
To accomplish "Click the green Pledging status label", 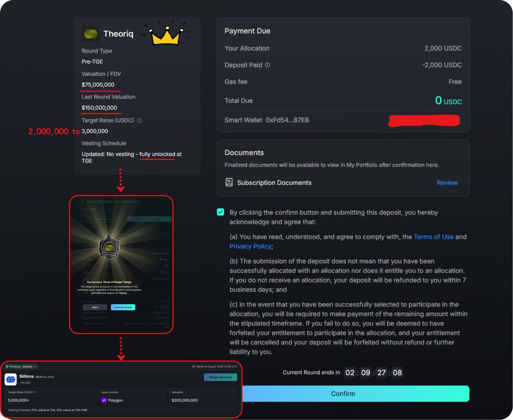I will click(x=15, y=367).
